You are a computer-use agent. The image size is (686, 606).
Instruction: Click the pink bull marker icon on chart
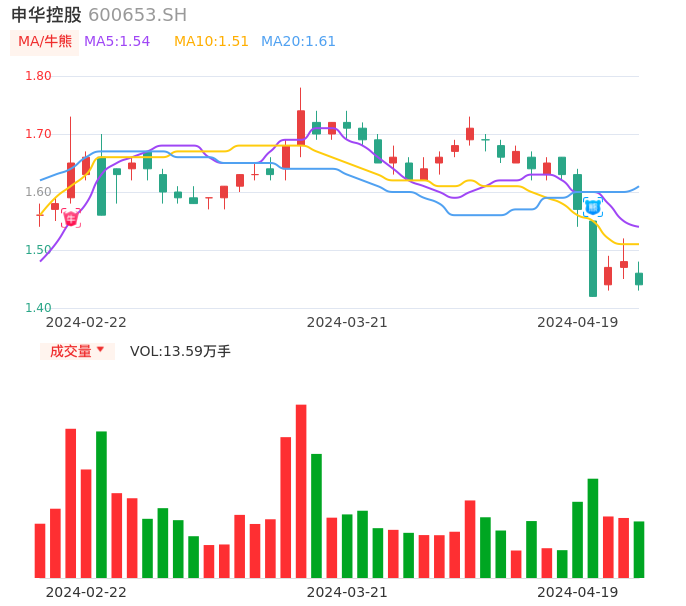coord(71,218)
